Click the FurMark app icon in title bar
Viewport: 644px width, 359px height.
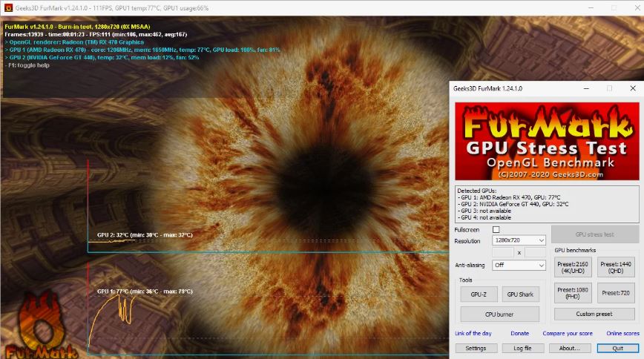click(8, 7)
